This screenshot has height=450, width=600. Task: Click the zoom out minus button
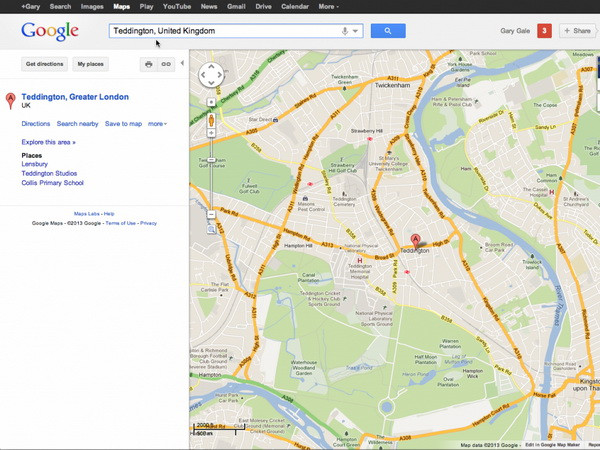211,214
